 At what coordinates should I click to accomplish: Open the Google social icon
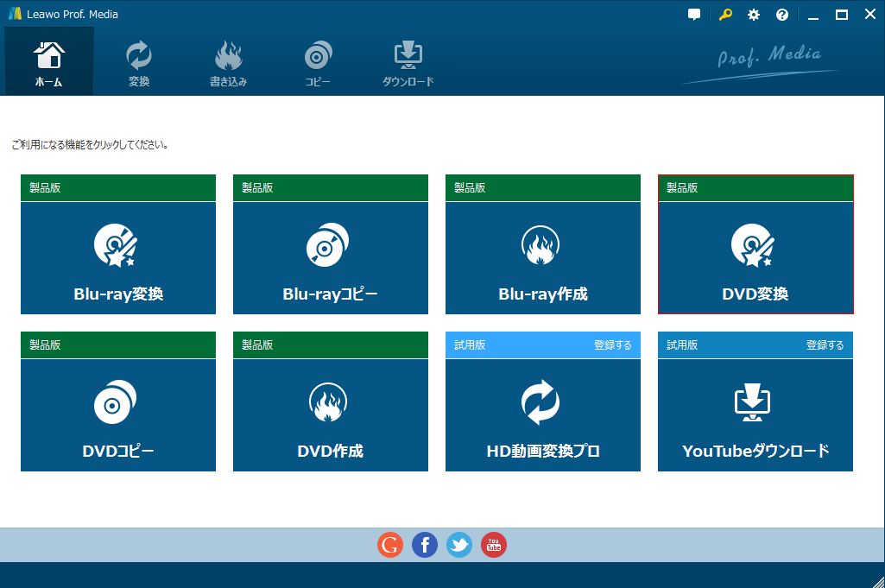(390, 545)
